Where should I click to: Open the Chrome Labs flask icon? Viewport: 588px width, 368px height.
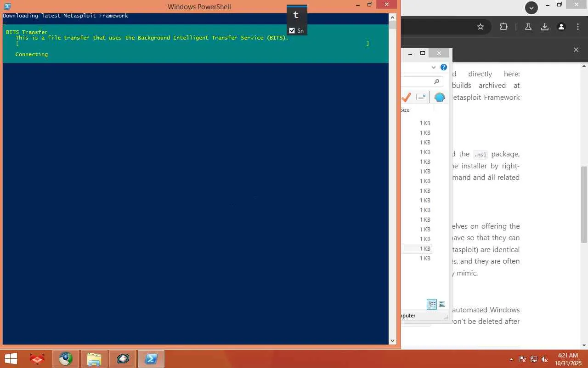click(528, 27)
